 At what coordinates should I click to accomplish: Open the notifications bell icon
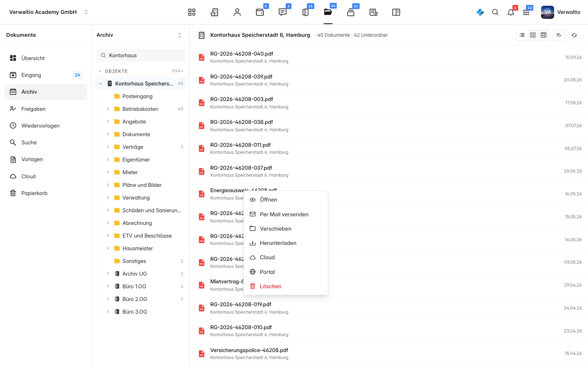(x=511, y=12)
